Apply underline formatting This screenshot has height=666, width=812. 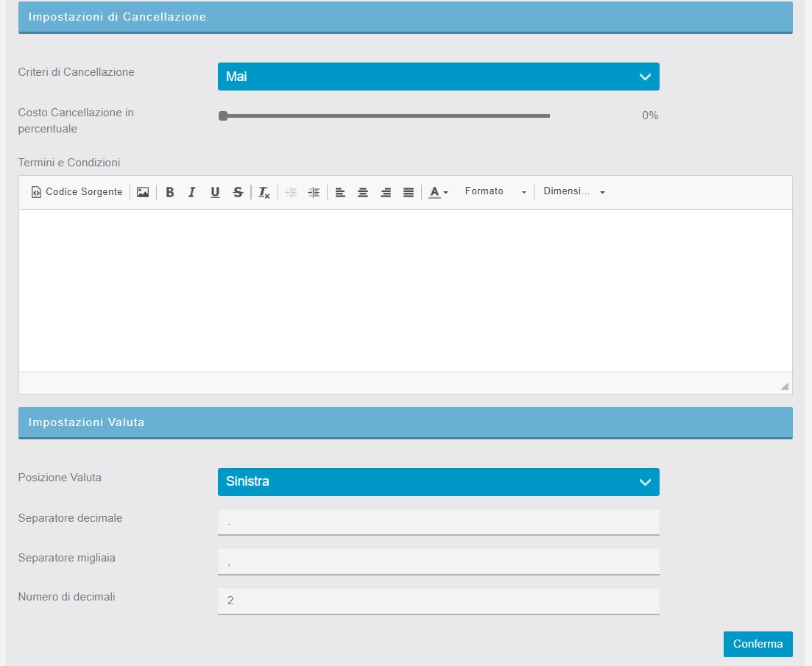pyautogui.click(x=215, y=192)
